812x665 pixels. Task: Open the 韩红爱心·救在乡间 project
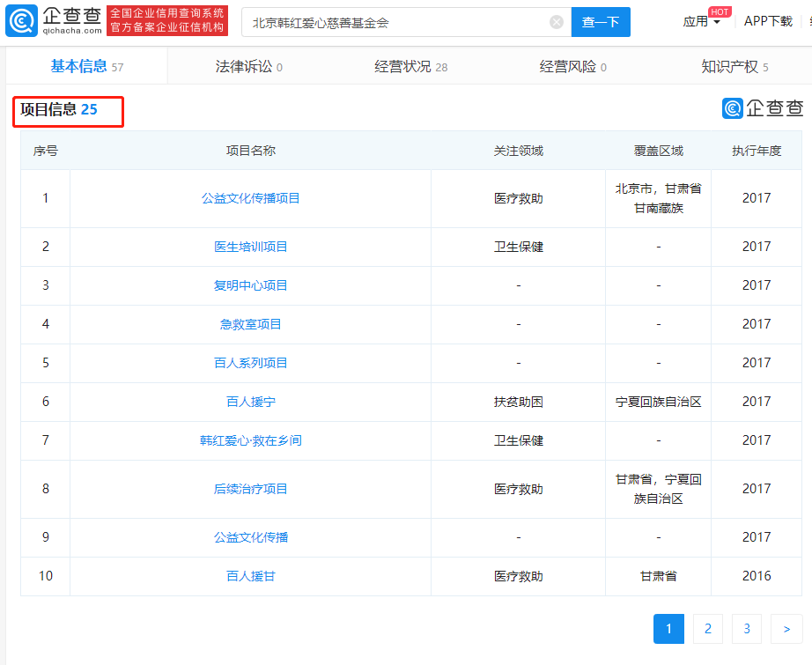pos(251,440)
